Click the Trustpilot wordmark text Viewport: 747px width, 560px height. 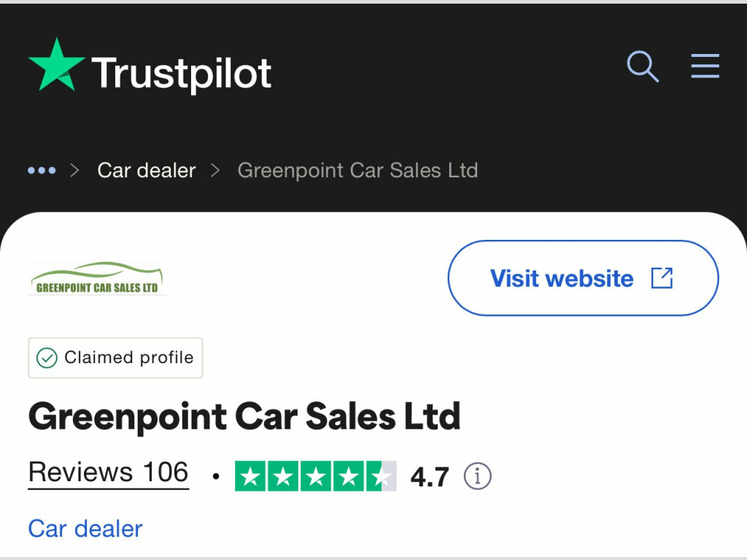(181, 74)
